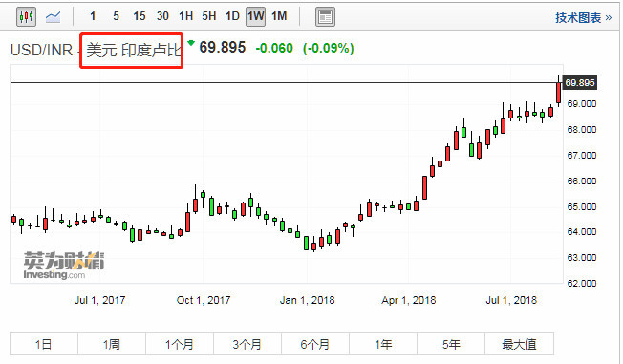Click the 66.000 price axis label
This screenshot has height=364, width=623.
coord(582,182)
